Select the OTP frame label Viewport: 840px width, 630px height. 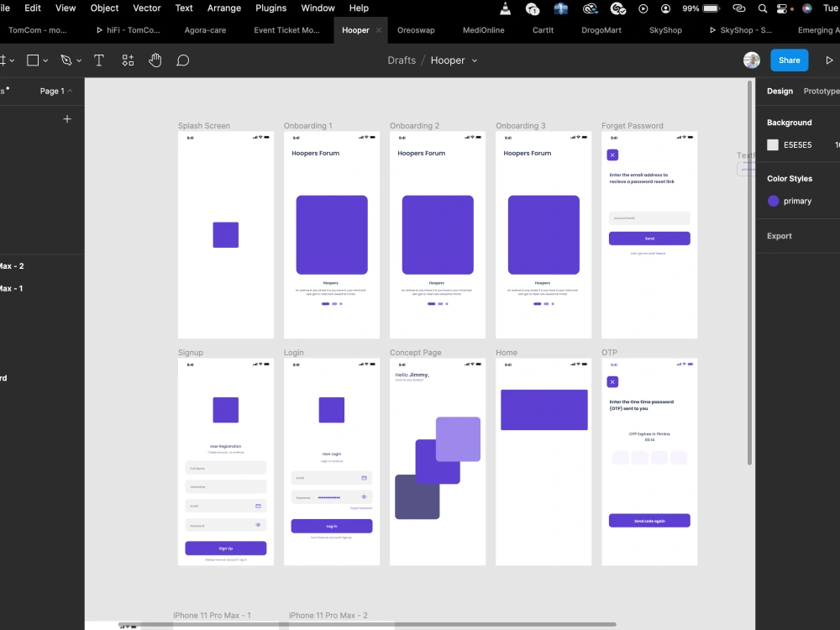pos(609,353)
